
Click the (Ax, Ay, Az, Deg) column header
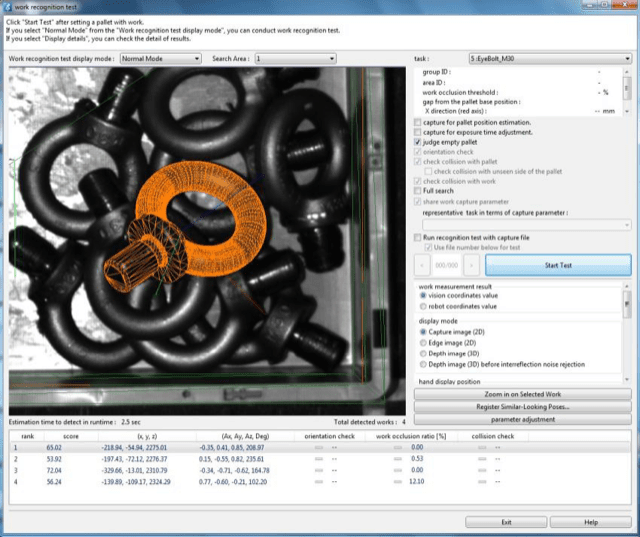(245, 436)
